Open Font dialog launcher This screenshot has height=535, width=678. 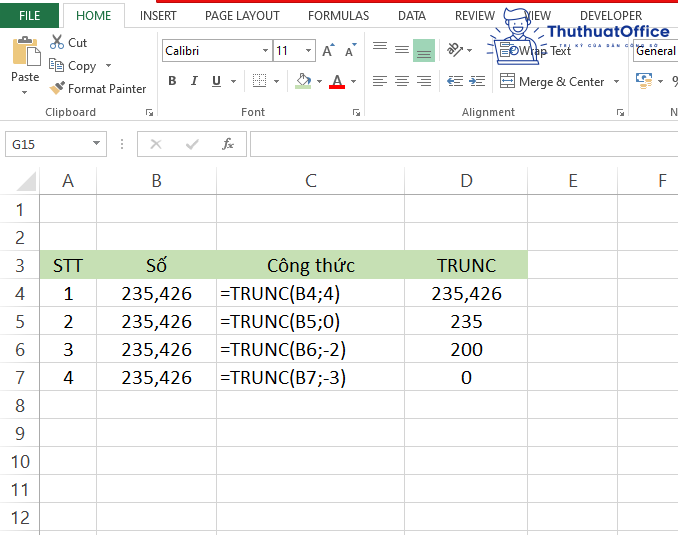click(356, 112)
